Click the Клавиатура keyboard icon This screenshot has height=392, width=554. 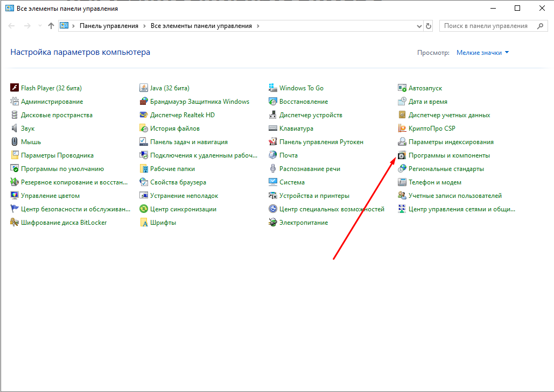(x=273, y=128)
